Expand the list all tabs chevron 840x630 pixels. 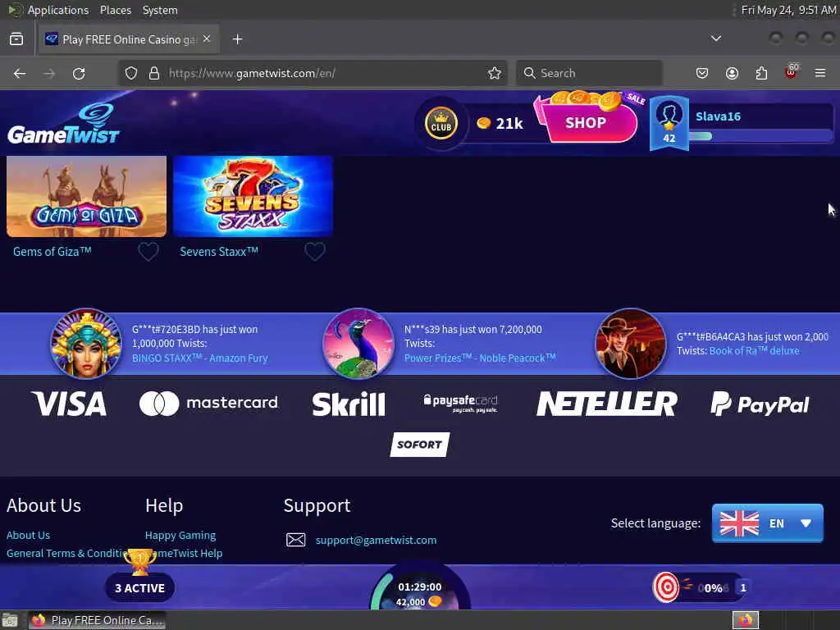(715, 39)
